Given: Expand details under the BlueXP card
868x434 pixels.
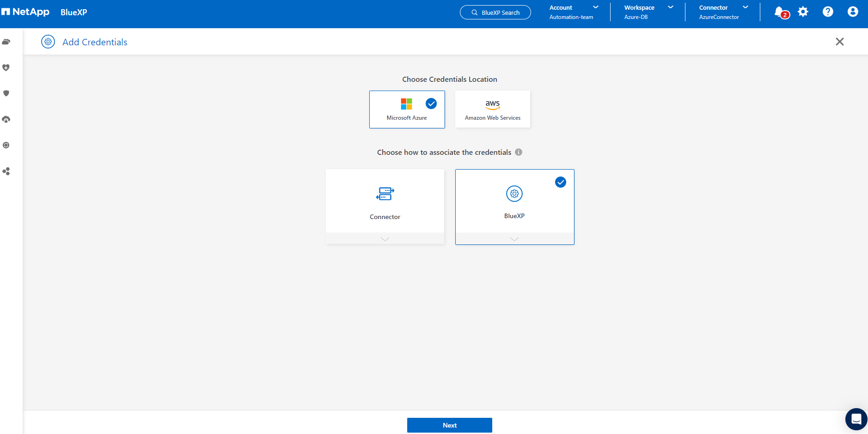Looking at the screenshot, I should (514, 238).
